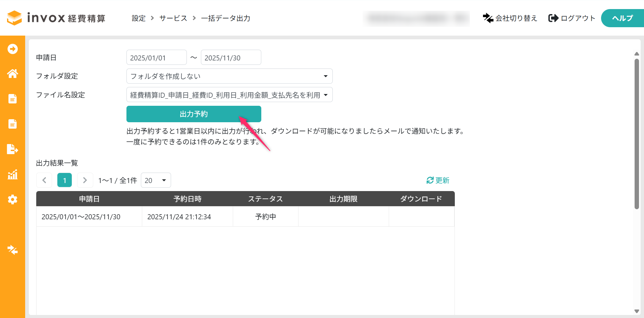The width and height of the screenshot is (644, 318).
Task: Click the サービス breadcrumb item
Action: (173, 18)
